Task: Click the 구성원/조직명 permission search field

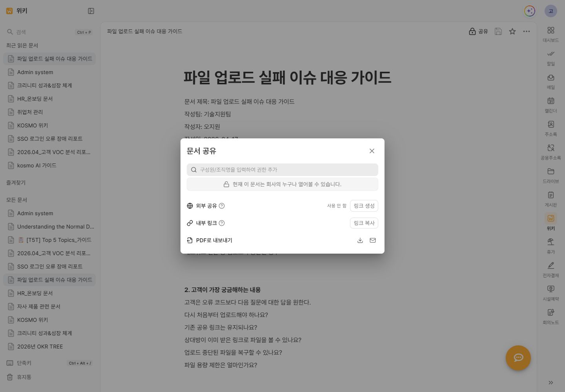Action: tap(282, 170)
